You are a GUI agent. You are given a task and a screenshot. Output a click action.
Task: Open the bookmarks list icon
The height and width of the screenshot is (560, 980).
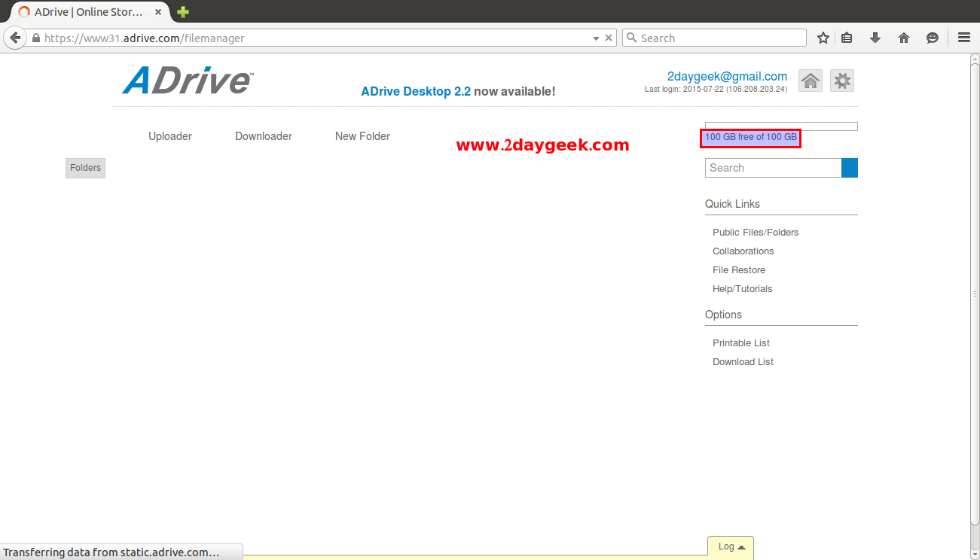point(847,38)
